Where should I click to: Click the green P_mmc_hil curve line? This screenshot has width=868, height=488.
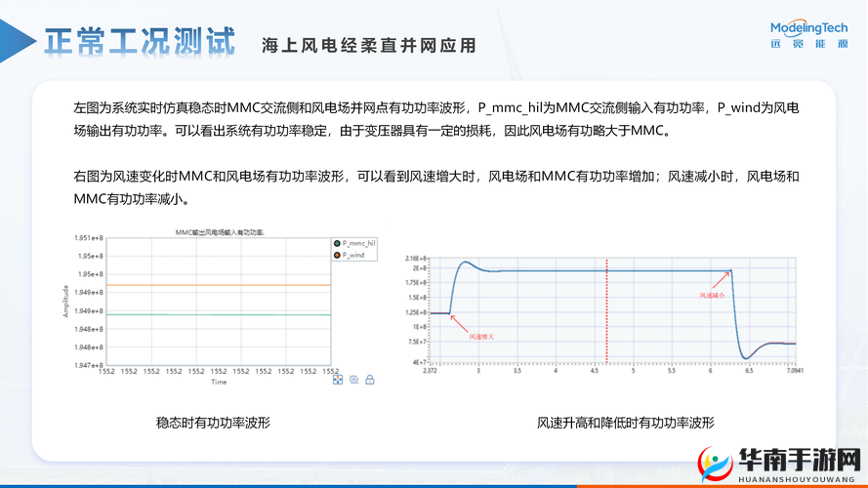219,314
